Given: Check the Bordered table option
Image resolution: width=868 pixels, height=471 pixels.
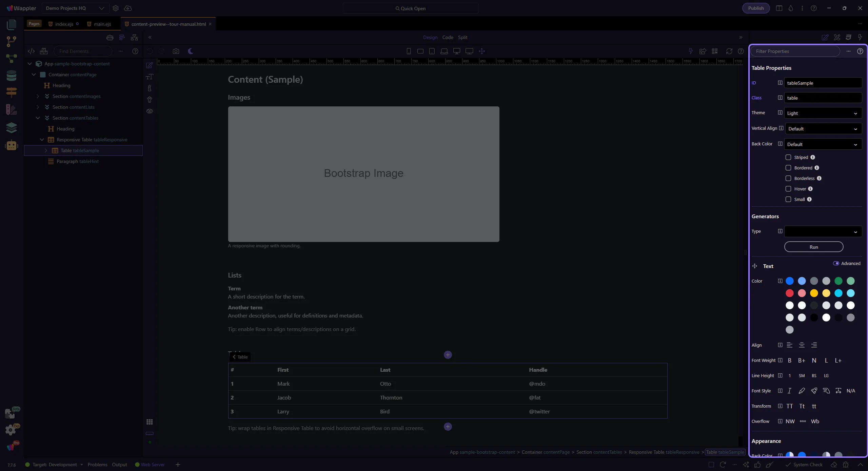Looking at the screenshot, I should (x=788, y=168).
